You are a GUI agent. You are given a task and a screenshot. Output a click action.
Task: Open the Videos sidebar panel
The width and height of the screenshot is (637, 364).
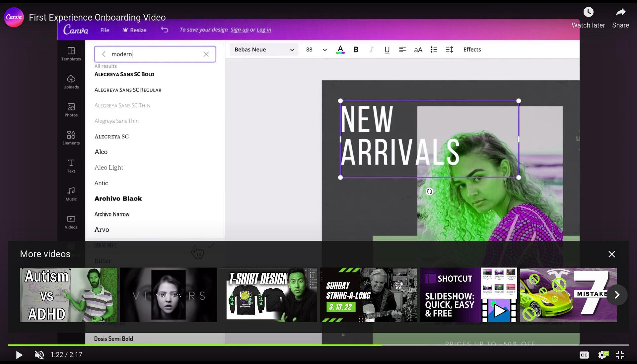[71, 222]
